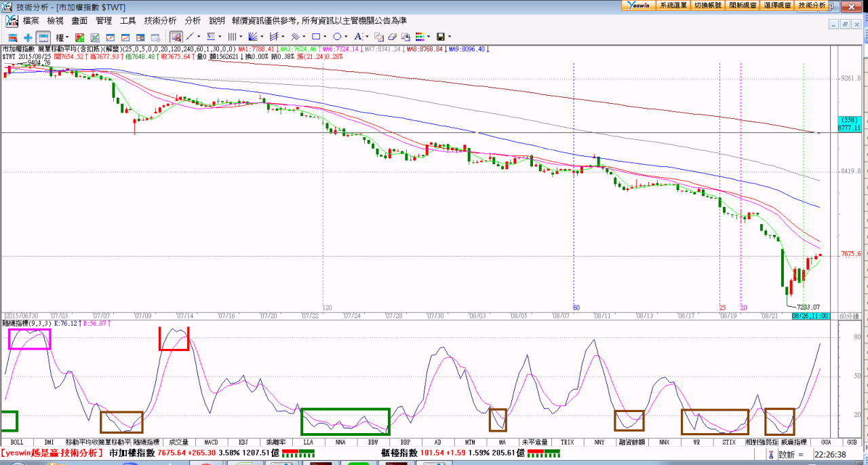Click the eraser icon in toolbar
Viewport: 868px width, 465px height.
[392, 37]
